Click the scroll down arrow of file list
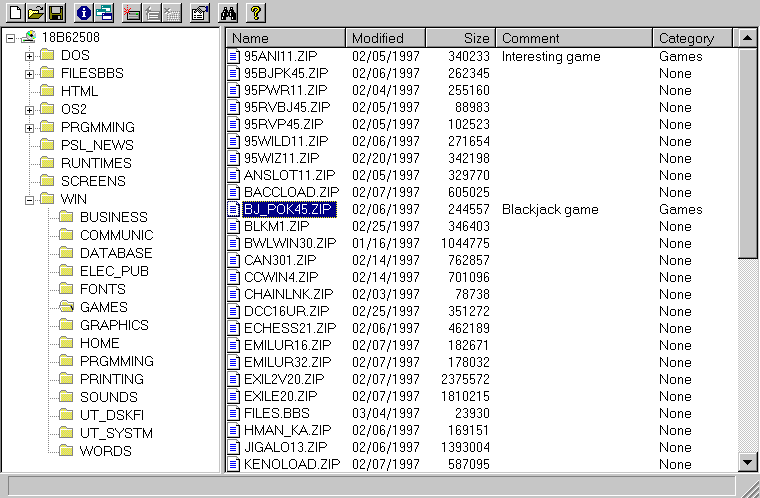This screenshot has height=498, width=760. click(747, 461)
